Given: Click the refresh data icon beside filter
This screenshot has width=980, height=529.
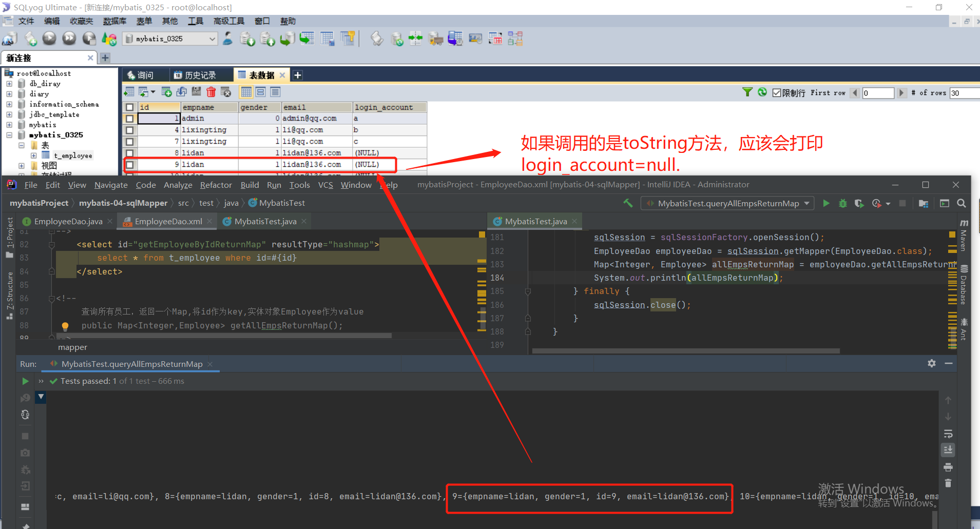Looking at the screenshot, I should (762, 92).
